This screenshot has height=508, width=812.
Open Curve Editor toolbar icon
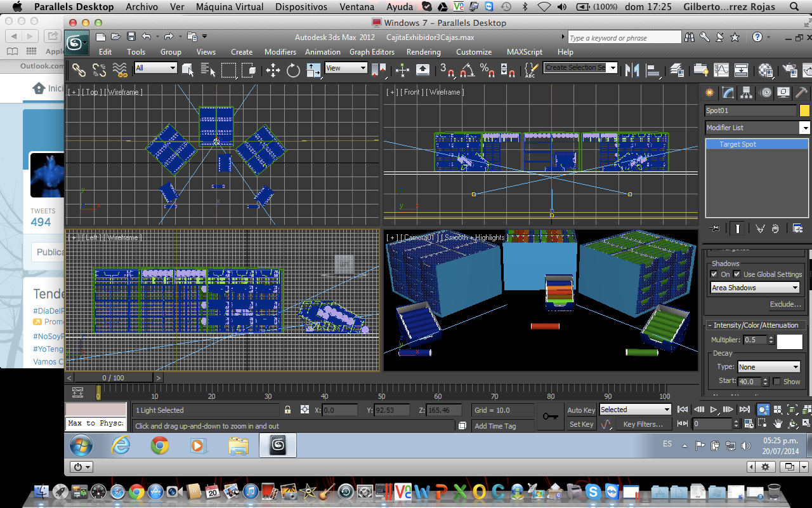click(x=721, y=70)
